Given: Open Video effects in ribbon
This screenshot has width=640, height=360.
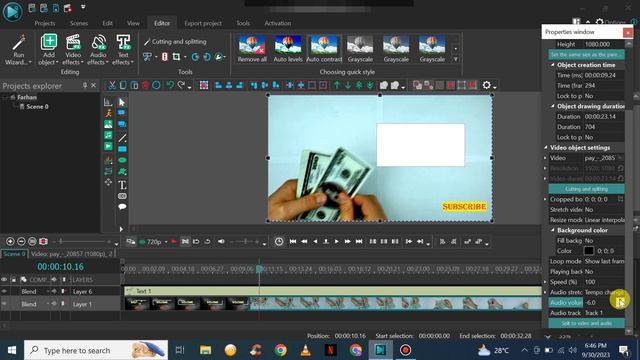Looking at the screenshot, I should tap(73, 50).
